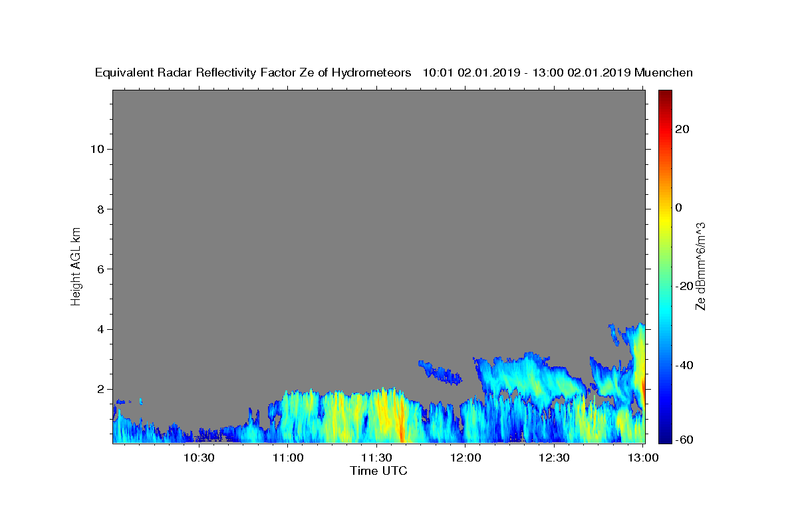Click the '12:00' time axis label

465,458
